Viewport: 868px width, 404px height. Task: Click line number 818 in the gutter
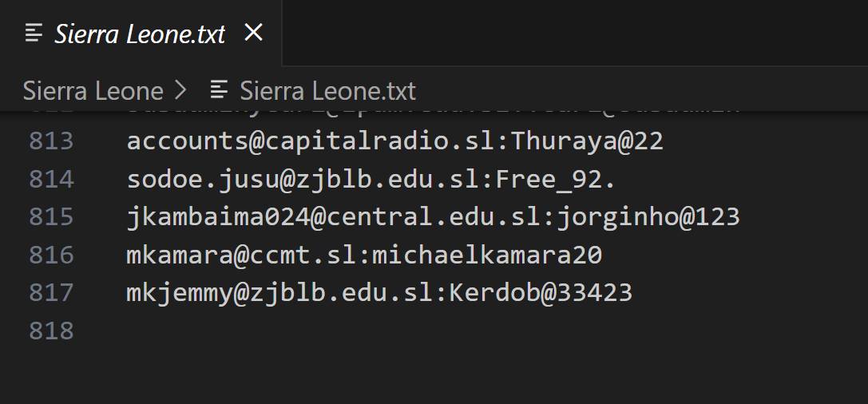51,331
